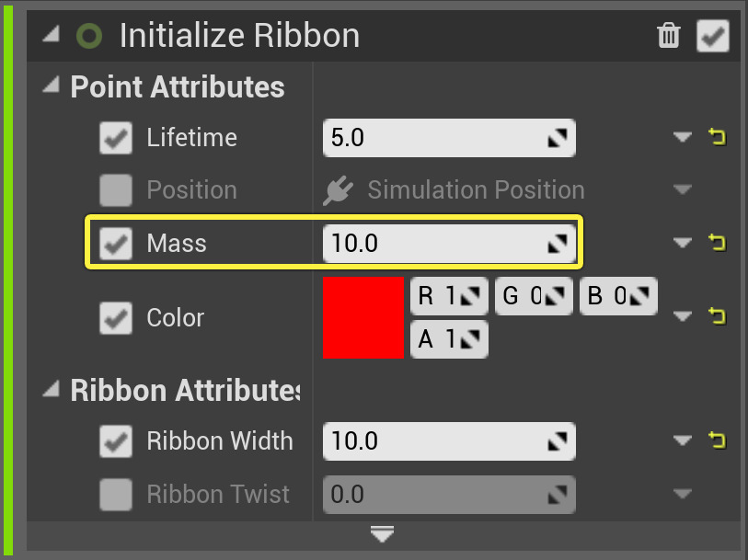Disable the Initialize Ribbon module checkbox

pos(713,37)
